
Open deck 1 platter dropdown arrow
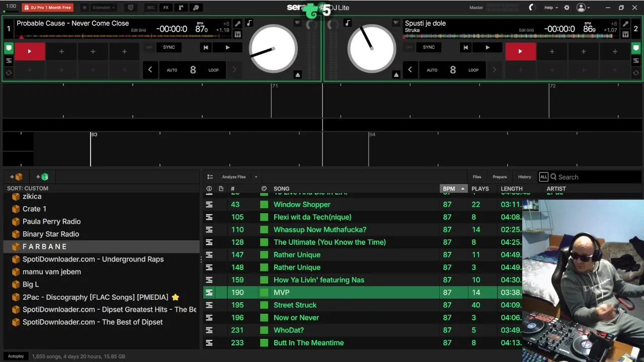(297, 23)
